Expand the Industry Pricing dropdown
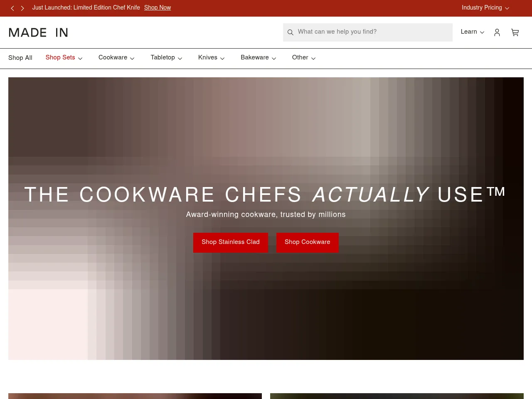The image size is (532, 399). pos(485,8)
